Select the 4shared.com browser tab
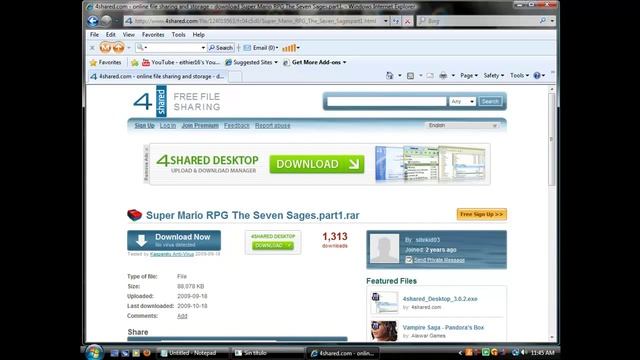The width and height of the screenshot is (640, 360). pos(157,76)
